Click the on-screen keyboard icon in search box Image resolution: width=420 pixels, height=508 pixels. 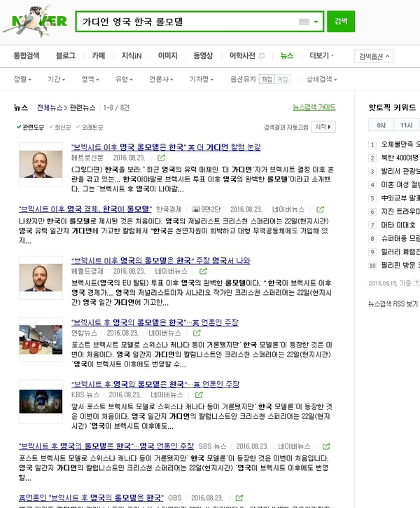point(304,22)
